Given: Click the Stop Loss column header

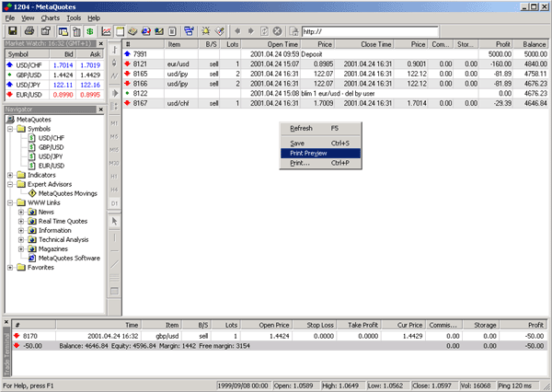Looking at the screenshot, I should pyautogui.click(x=315, y=325).
